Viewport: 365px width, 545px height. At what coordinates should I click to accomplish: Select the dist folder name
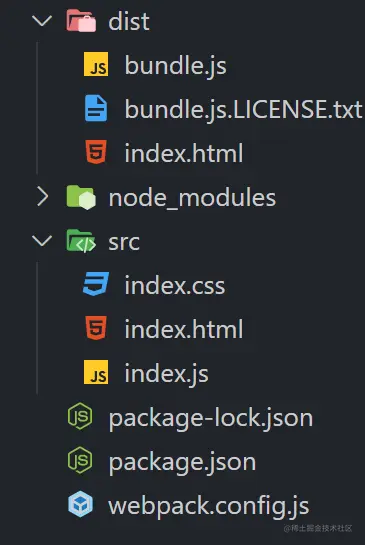coord(129,22)
